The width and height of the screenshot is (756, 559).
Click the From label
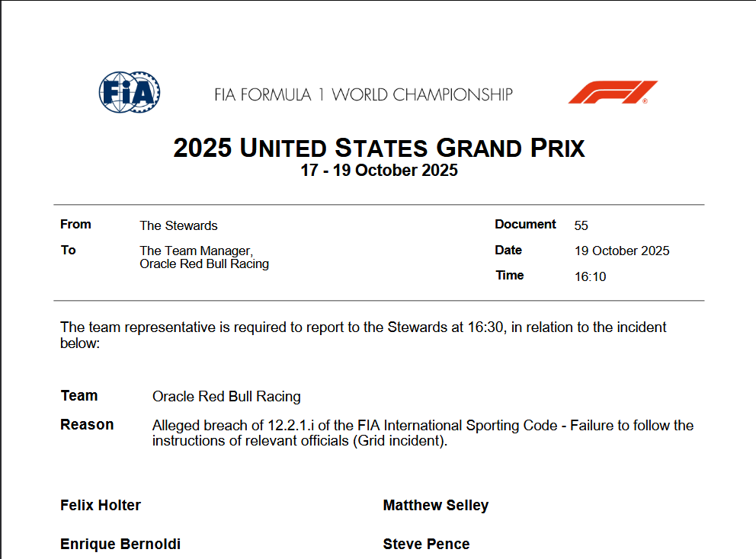pyautogui.click(x=75, y=224)
